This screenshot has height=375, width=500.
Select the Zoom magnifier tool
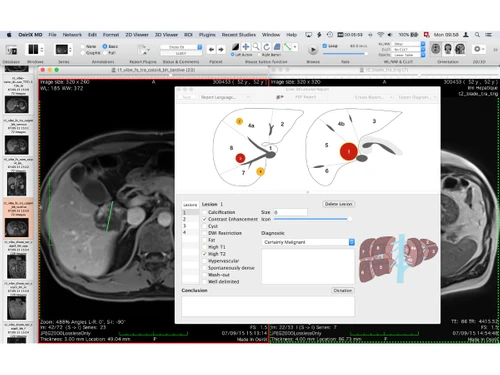(256, 47)
